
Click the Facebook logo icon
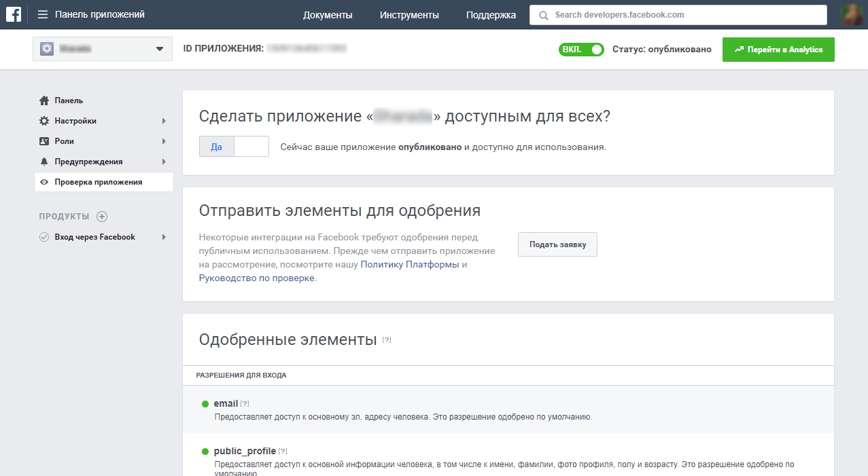(13, 14)
